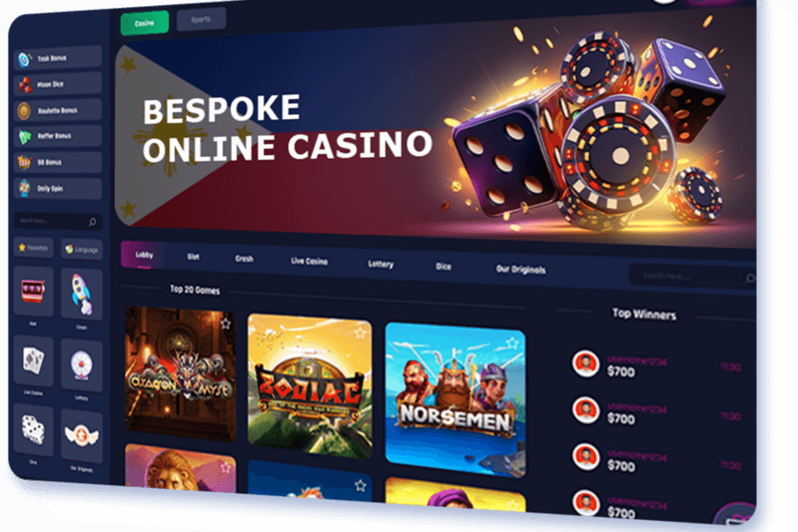Open the Lottery wheel icon tile

[82, 366]
